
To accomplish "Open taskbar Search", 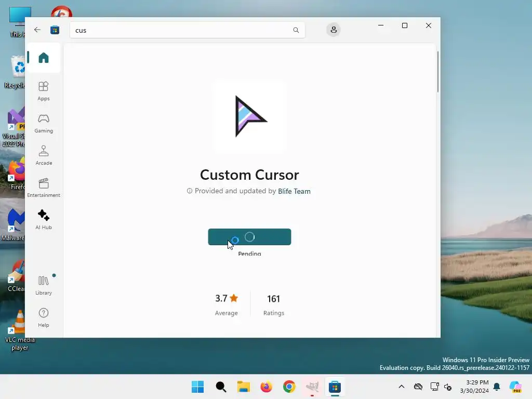I will (x=221, y=387).
